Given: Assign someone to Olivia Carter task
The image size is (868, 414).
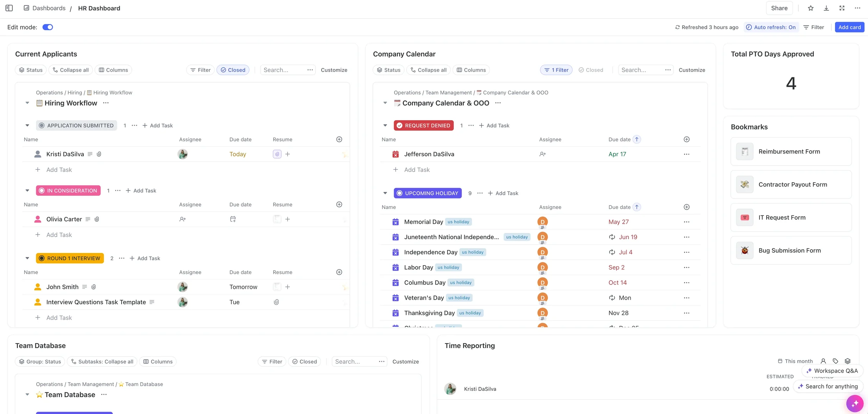Looking at the screenshot, I should pos(183,219).
